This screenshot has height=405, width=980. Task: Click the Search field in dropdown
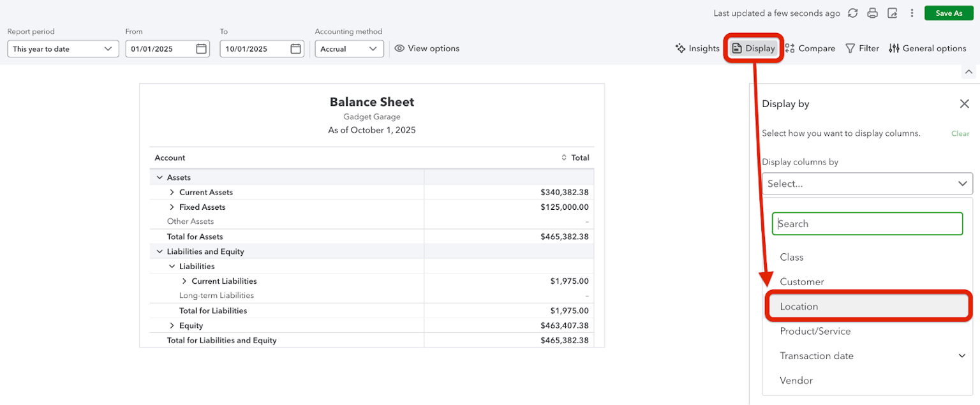click(x=867, y=224)
